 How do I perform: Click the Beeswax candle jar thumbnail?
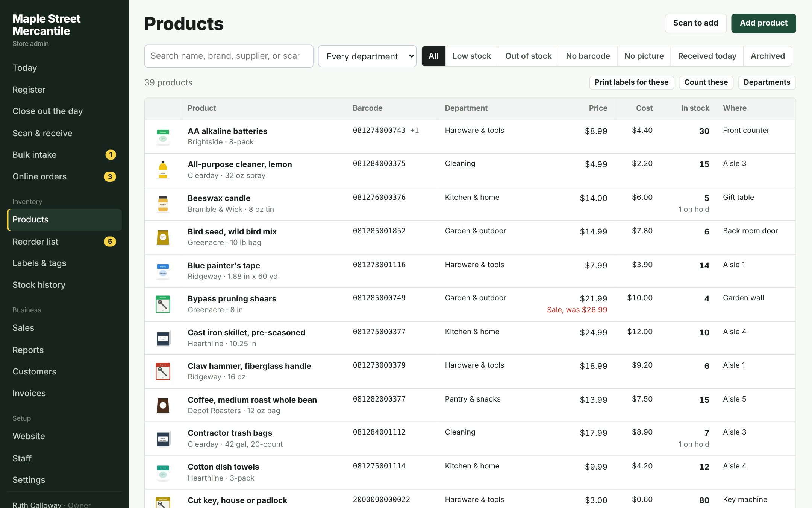point(163,204)
